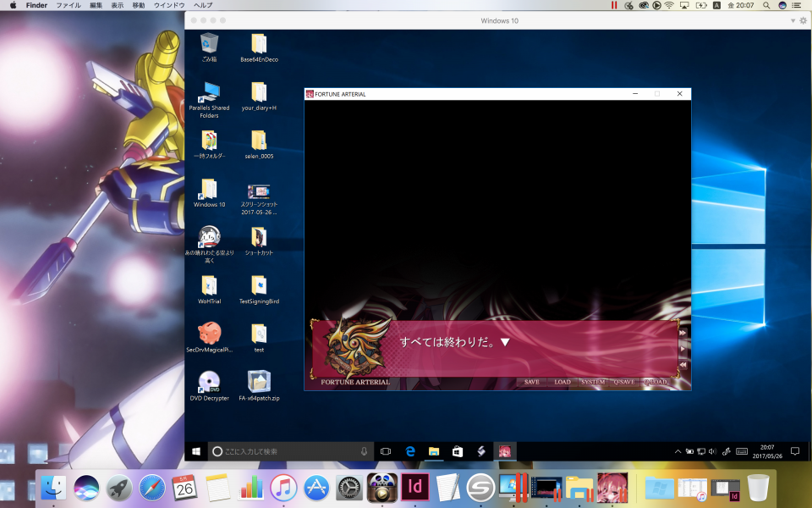Open the ウインドウ menu in the Mac menu bar
The height and width of the screenshot is (508, 812).
(169, 5)
